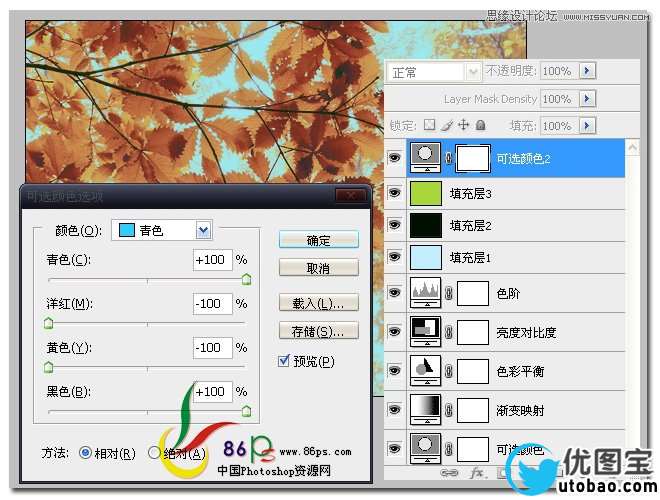Viewport: 660px width, 500px height.
Task: Hide the 色彩平衡 layer
Action: point(394,370)
